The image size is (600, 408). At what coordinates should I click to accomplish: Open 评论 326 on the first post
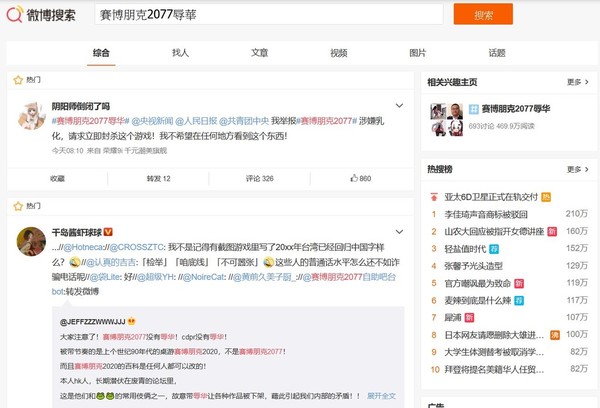(259, 178)
